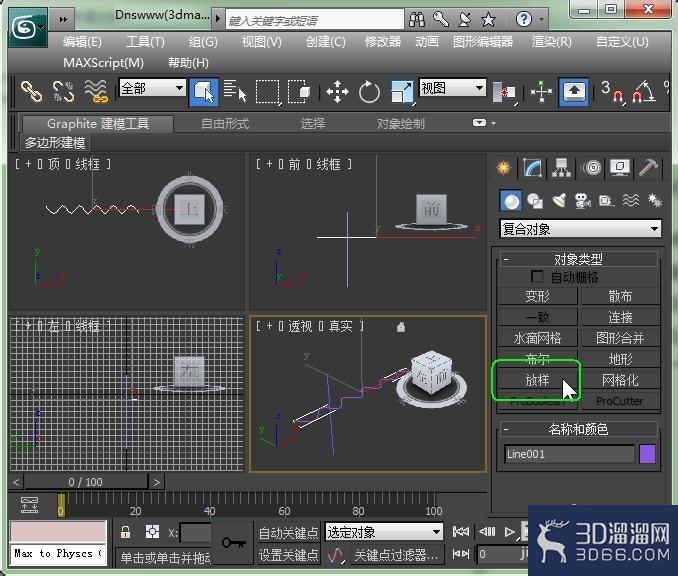Select the Link tool chain icon
This screenshot has width=678, height=576.
(x=31, y=92)
